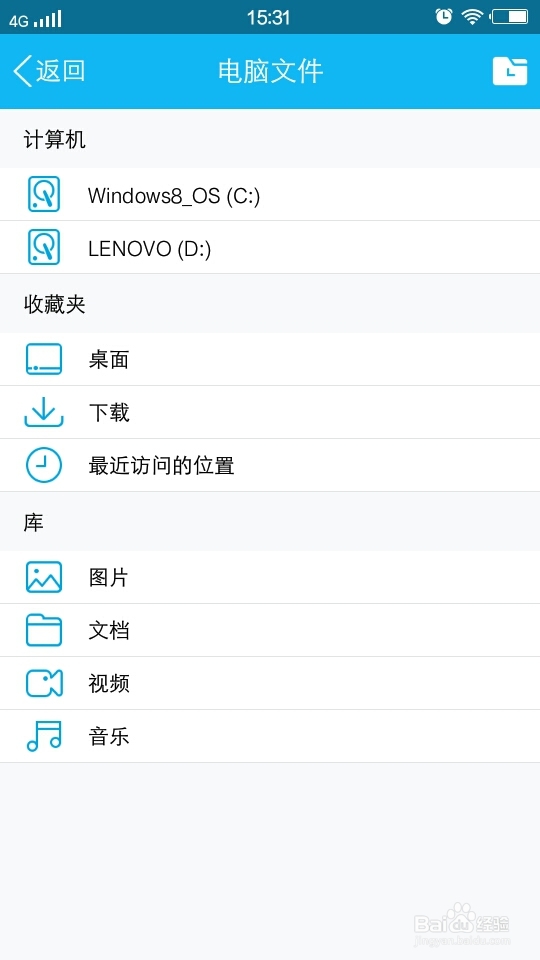This screenshot has width=540, height=960.
Task: Tap the video camera icon
Action: (43, 683)
